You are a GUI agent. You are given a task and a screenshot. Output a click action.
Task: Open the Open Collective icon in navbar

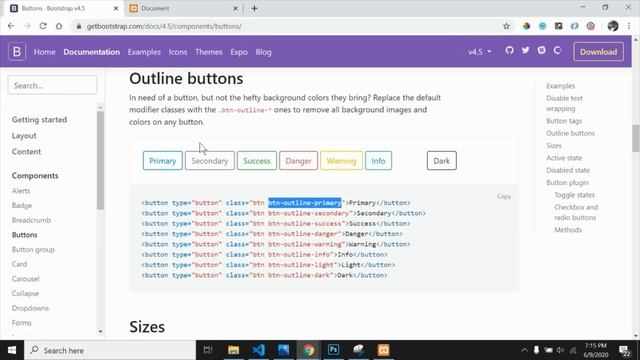tap(558, 50)
